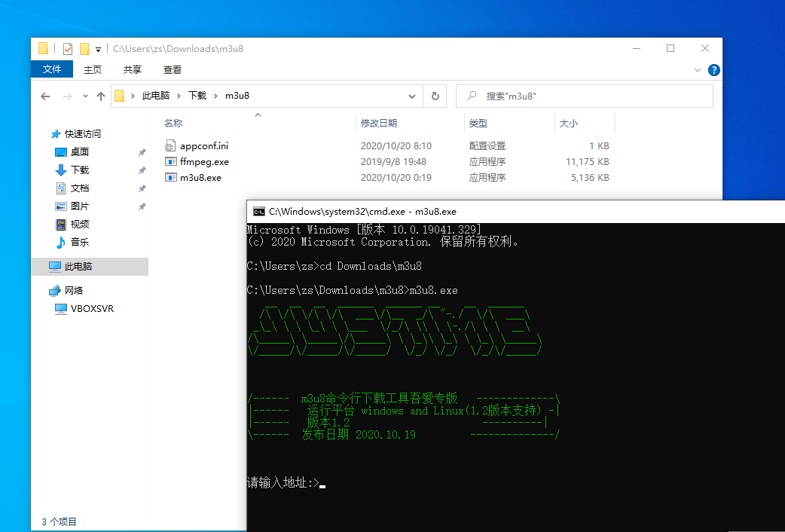Maximize the Explorer window
This screenshot has height=532, width=785.
click(670, 48)
